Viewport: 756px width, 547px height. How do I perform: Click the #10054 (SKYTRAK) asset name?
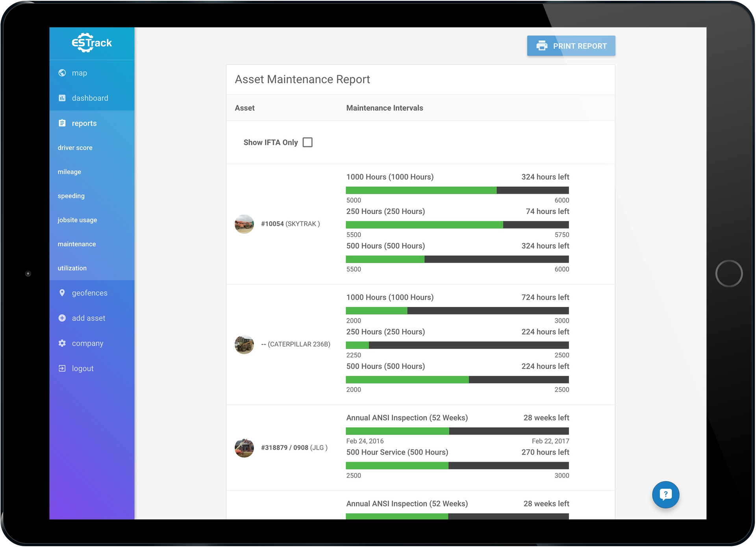pyautogui.click(x=291, y=224)
